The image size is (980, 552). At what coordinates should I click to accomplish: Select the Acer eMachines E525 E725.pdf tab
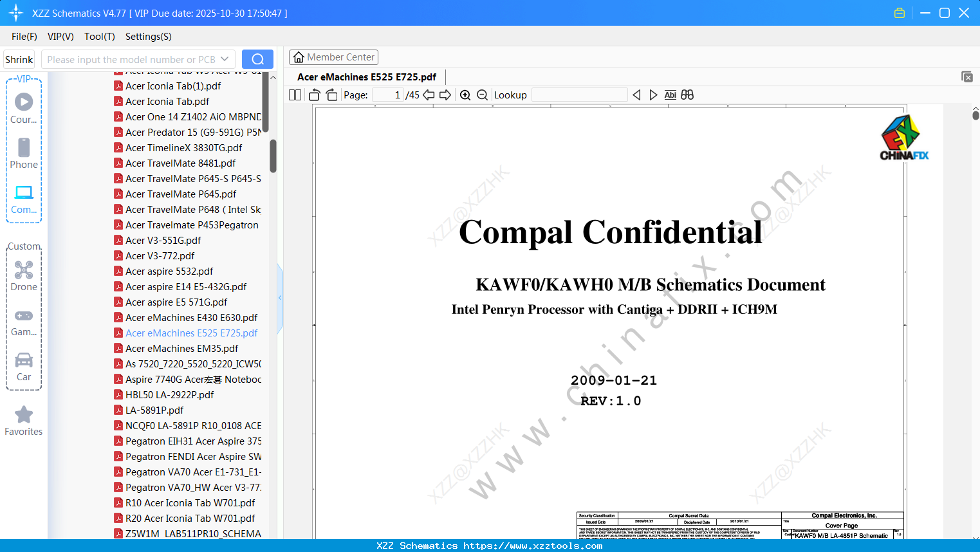[x=367, y=77]
